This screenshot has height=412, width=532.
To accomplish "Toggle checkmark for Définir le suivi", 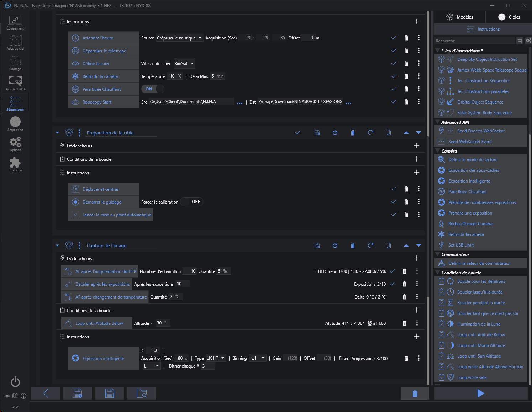I will (394, 64).
